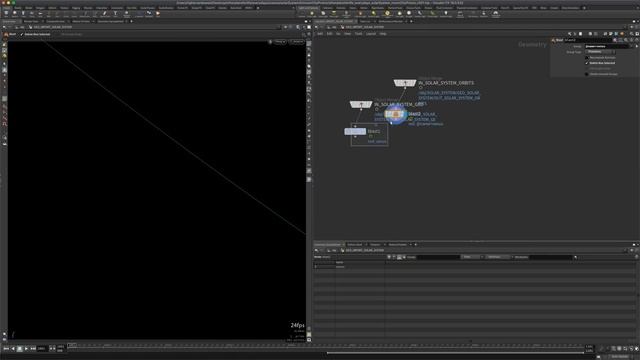Open the Modify shelf tab
The width and height of the screenshot is (640, 360).
(18, 8)
